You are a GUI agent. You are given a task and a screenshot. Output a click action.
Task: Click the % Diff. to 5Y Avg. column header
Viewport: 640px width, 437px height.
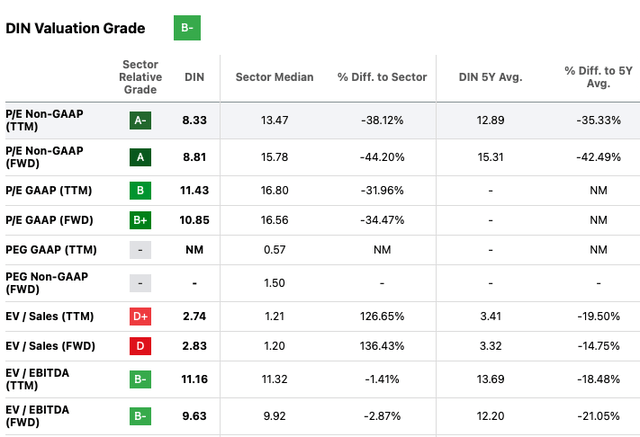tap(598, 77)
